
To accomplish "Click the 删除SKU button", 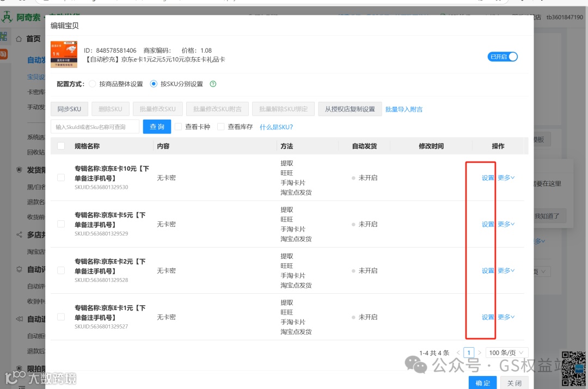I will 110,109.
